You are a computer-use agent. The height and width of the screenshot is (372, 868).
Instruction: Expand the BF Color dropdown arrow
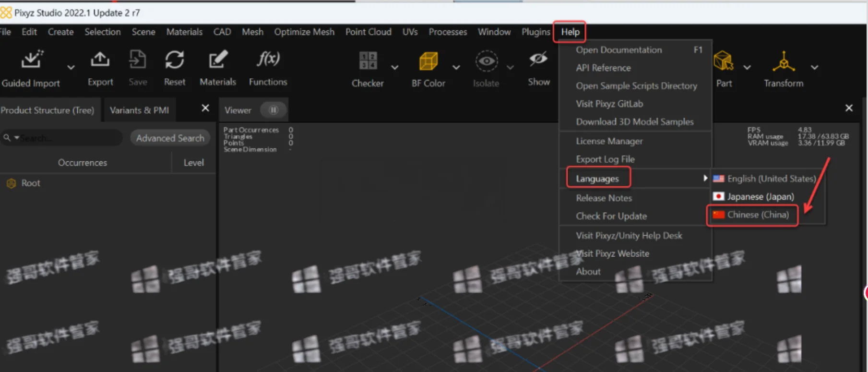pyautogui.click(x=456, y=67)
